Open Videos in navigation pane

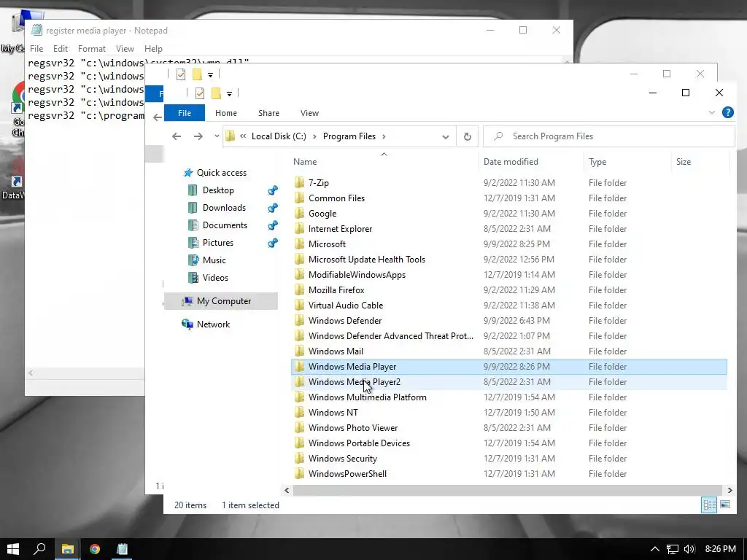(x=215, y=278)
